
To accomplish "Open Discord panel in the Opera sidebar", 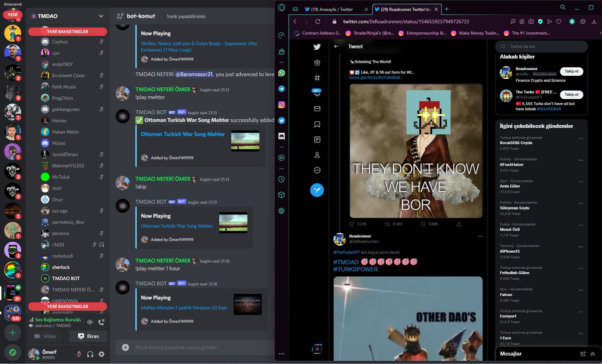I will coord(281,136).
